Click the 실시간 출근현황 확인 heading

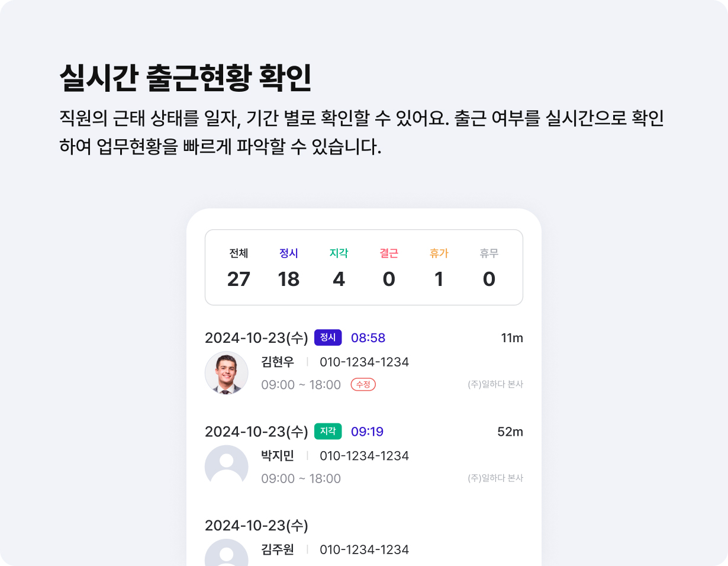pyautogui.click(x=185, y=78)
